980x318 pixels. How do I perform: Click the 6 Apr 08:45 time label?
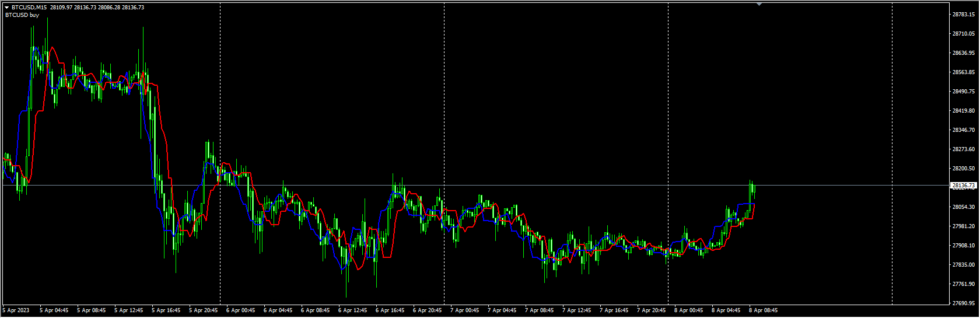[x=315, y=310]
